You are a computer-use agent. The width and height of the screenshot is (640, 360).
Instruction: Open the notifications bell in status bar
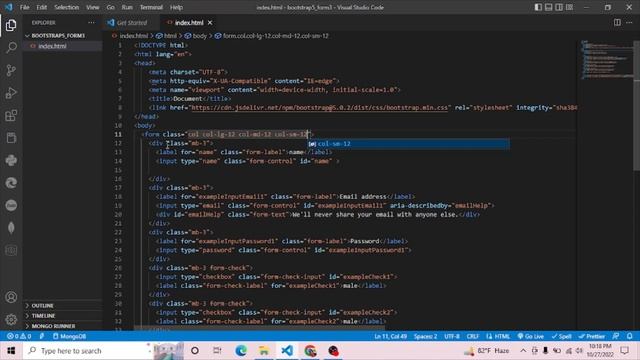(x=629, y=336)
